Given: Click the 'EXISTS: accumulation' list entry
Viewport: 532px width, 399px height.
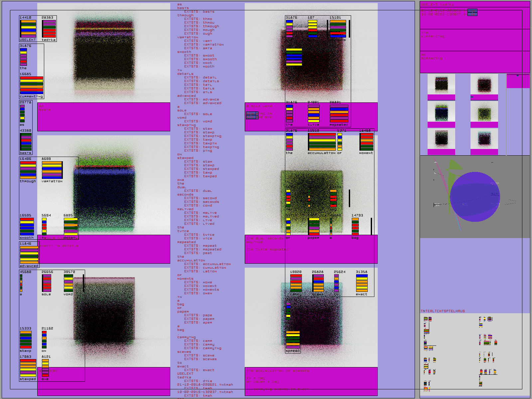Looking at the screenshot, I should (207, 264).
